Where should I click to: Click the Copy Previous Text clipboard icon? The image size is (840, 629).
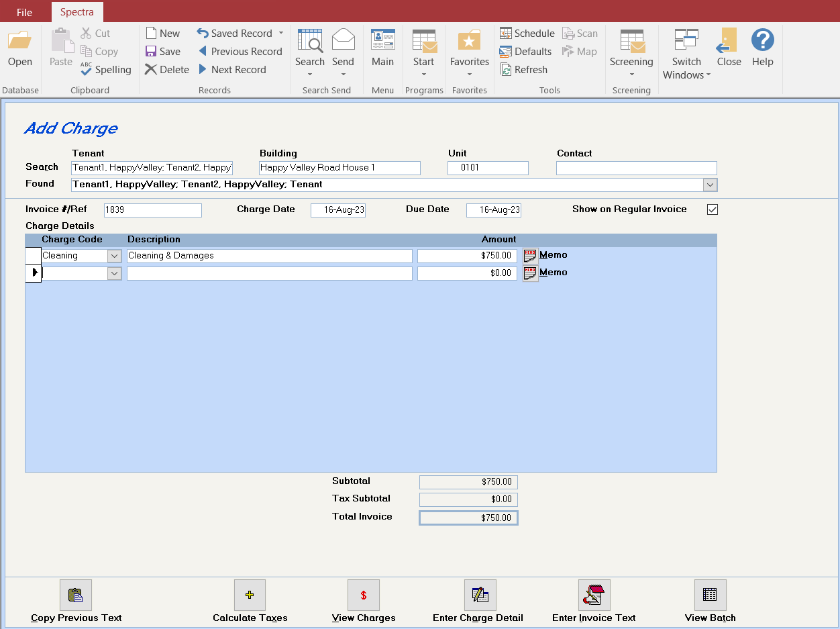click(76, 595)
